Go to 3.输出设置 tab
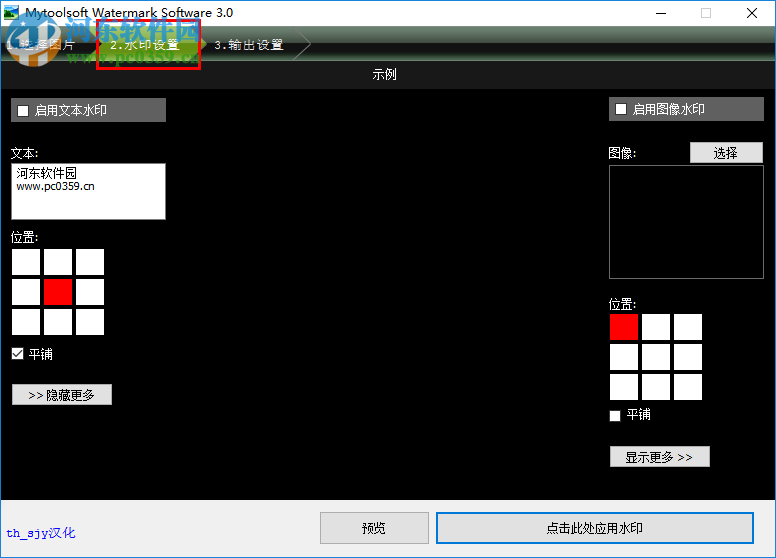Image resolution: width=776 pixels, height=558 pixels. click(249, 45)
